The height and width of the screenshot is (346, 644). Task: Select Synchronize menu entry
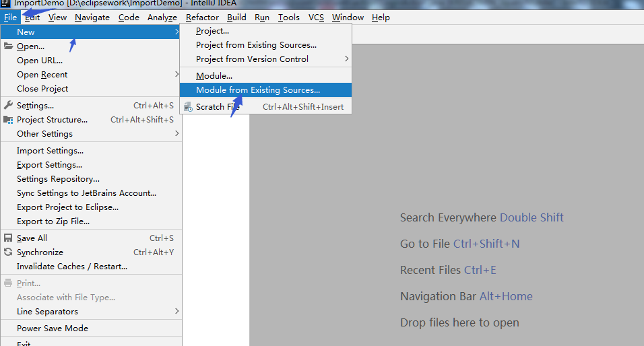(91, 252)
